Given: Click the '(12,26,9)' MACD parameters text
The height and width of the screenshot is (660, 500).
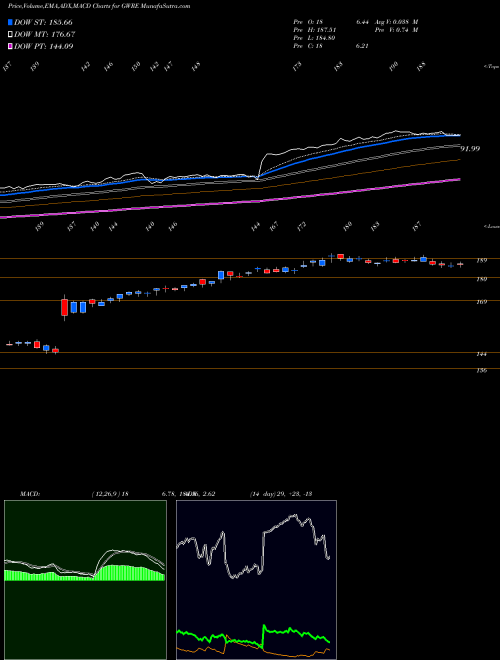Looking at the screenshot, I should point(106,494).
